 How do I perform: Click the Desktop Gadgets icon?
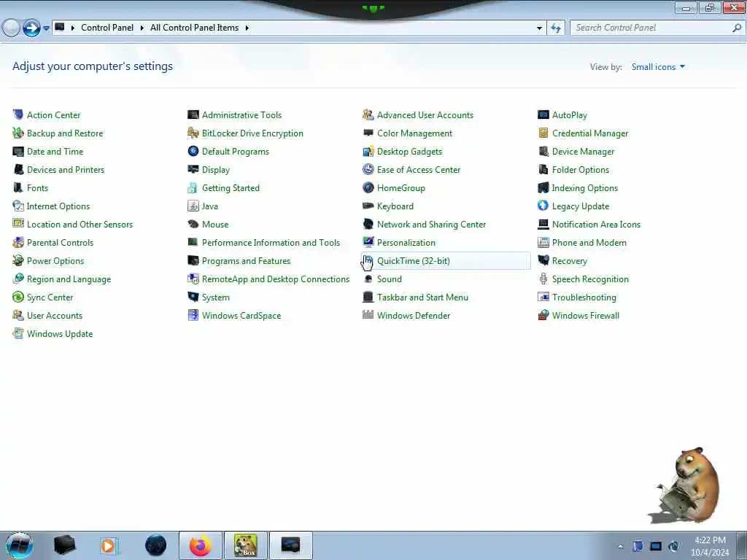pyautogui.click(x=368, y=152)
